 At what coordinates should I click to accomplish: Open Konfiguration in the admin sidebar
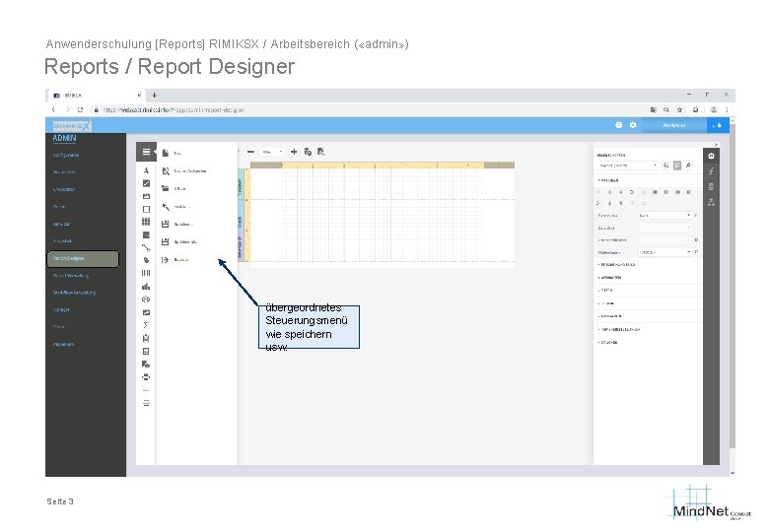pos(66,155)
